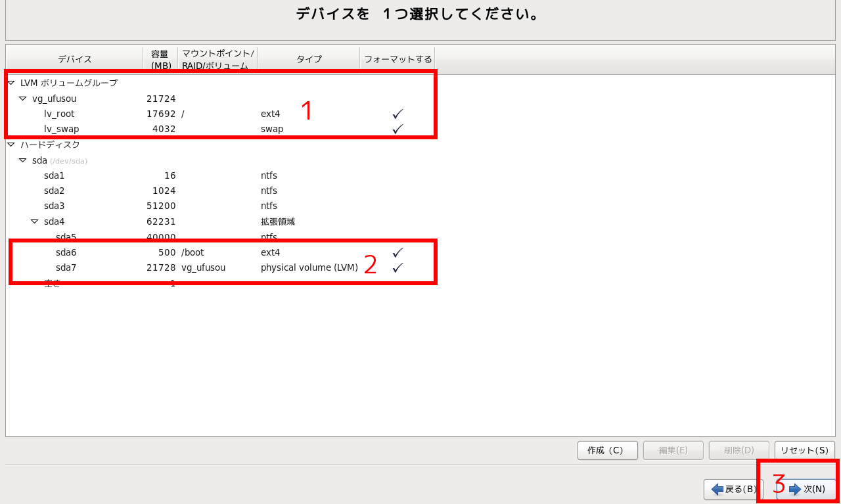The image size is (841, 504).
Task: Collapse the sda disk triangle
Action: pos(23,160)
